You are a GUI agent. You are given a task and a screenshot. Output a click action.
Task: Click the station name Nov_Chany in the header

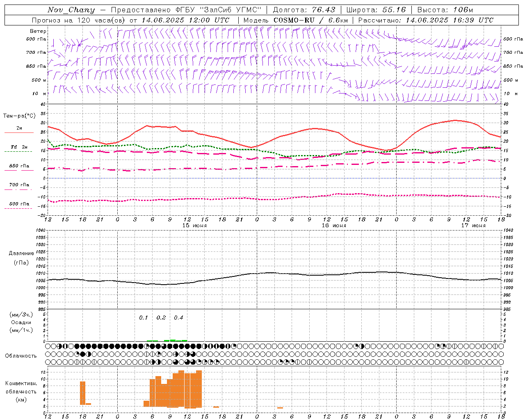(x=71, y=10)
